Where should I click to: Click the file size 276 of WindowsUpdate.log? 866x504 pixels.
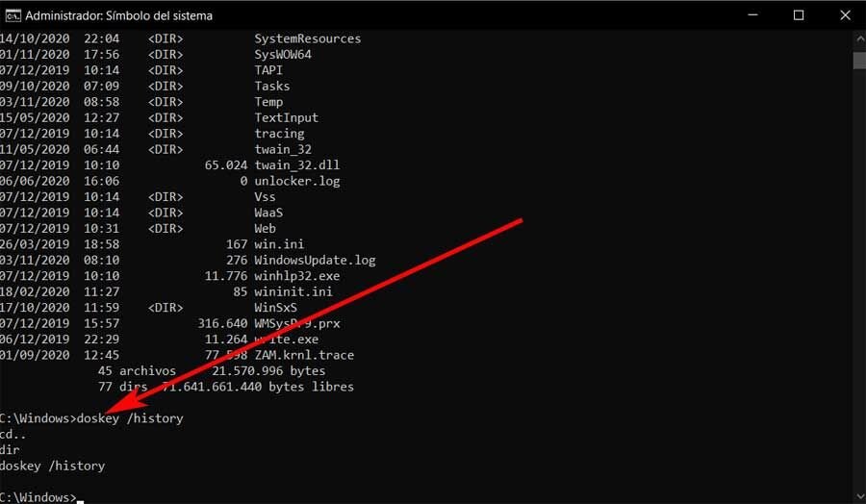pos(237,260)
